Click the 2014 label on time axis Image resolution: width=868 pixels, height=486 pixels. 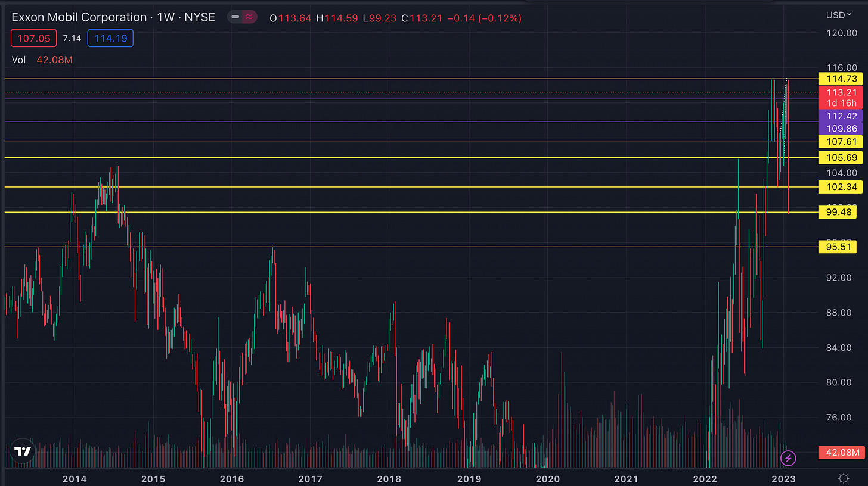75,478
